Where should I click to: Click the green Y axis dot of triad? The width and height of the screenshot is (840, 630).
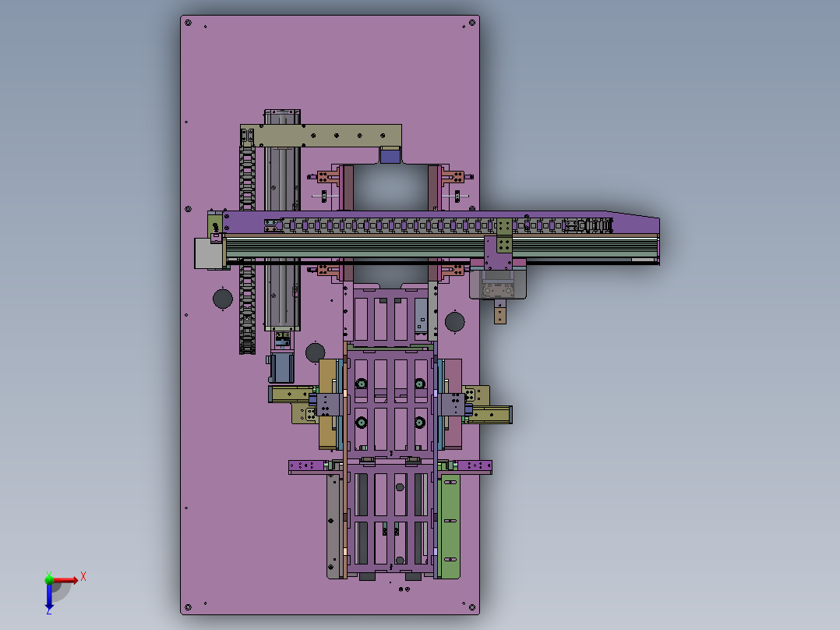(x=49, y=579)
